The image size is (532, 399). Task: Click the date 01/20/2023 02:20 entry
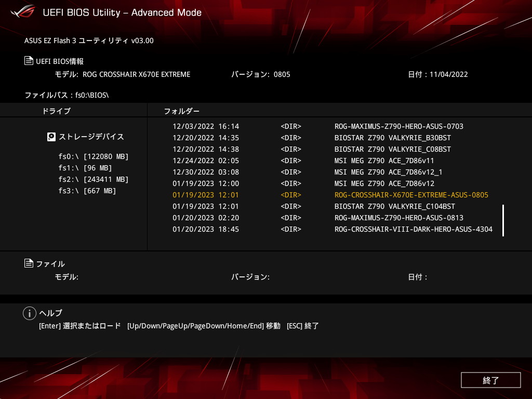(x=206, y=218)
